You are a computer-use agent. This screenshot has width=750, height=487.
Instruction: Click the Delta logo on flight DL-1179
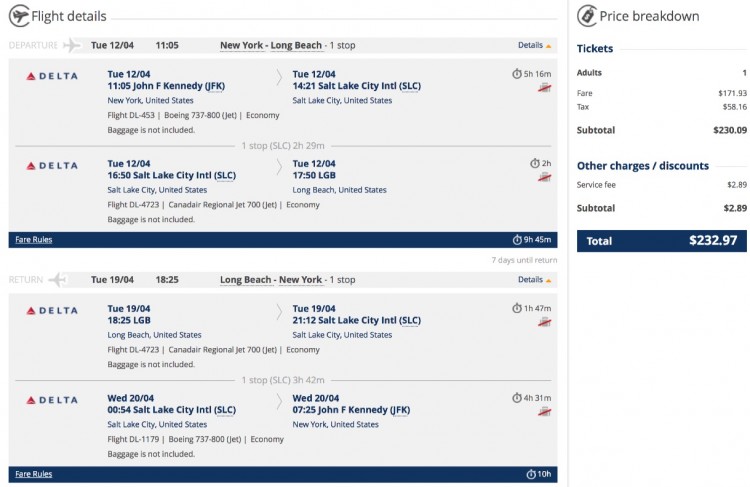click(x=51, y=400)
